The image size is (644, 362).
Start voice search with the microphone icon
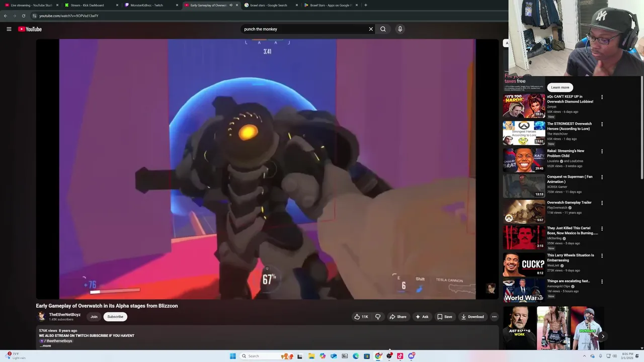400,29
